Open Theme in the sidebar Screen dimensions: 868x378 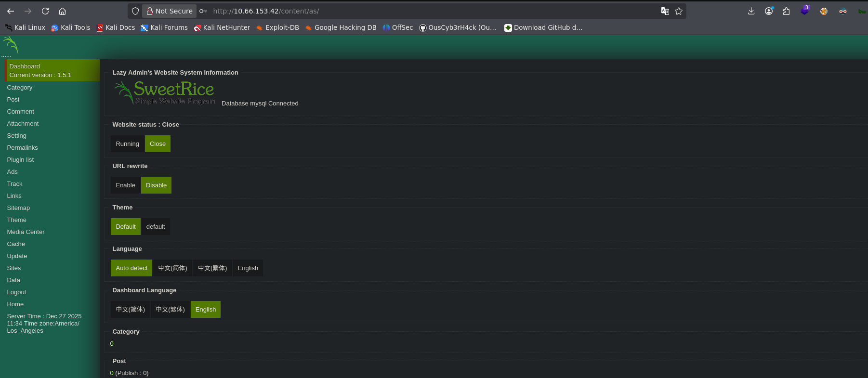tap(17, 220)
